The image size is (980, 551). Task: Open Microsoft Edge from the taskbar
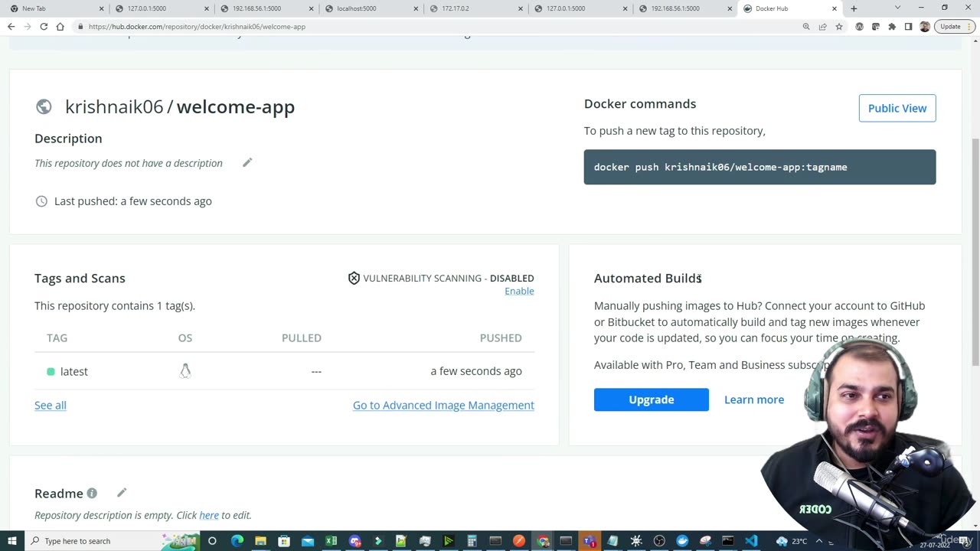point(237,541)
